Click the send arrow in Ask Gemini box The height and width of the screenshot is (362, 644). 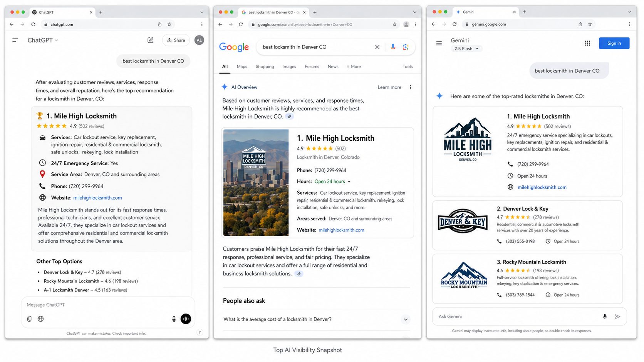coord(617,317)
